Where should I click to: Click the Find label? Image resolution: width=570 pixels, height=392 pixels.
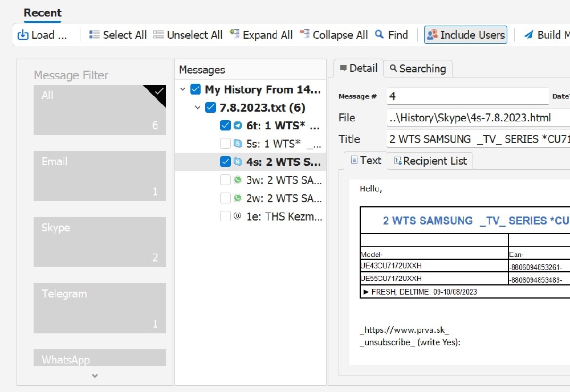point(398,35)
